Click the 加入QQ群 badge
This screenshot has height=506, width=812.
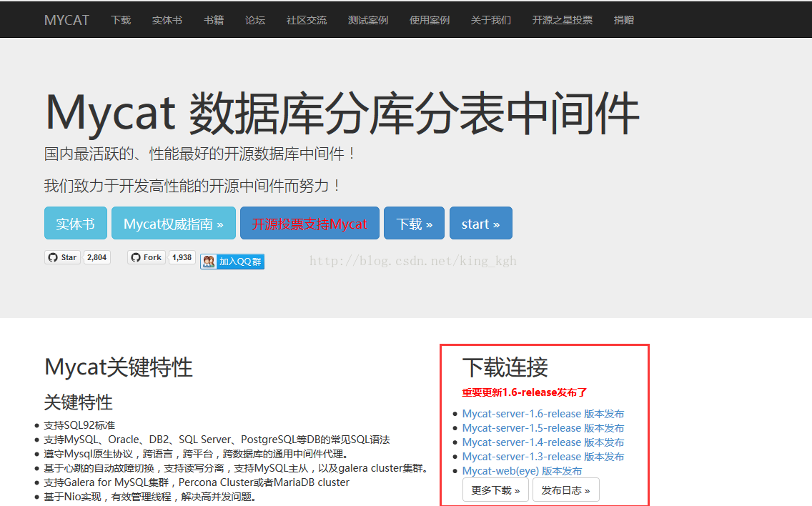coord(232,262)
